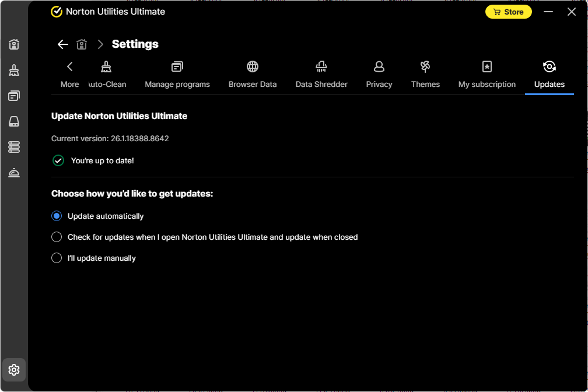Select I'll update manually

(56, 258)
